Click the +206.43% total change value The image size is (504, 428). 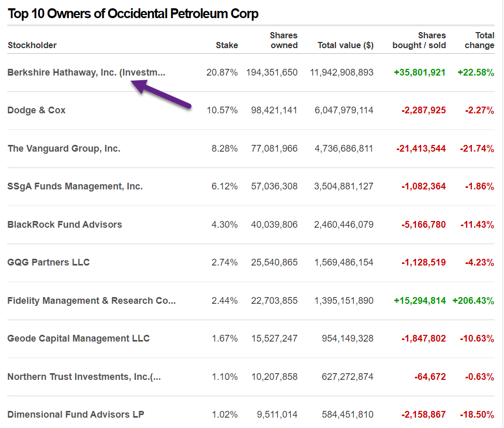click(473, 301)
